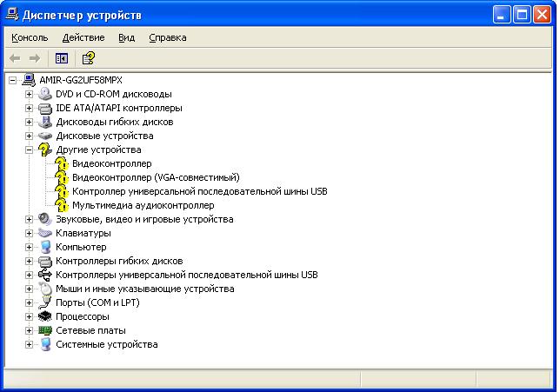
Task: Click the Back arrow toolbar icon
Action: (15, 58)
